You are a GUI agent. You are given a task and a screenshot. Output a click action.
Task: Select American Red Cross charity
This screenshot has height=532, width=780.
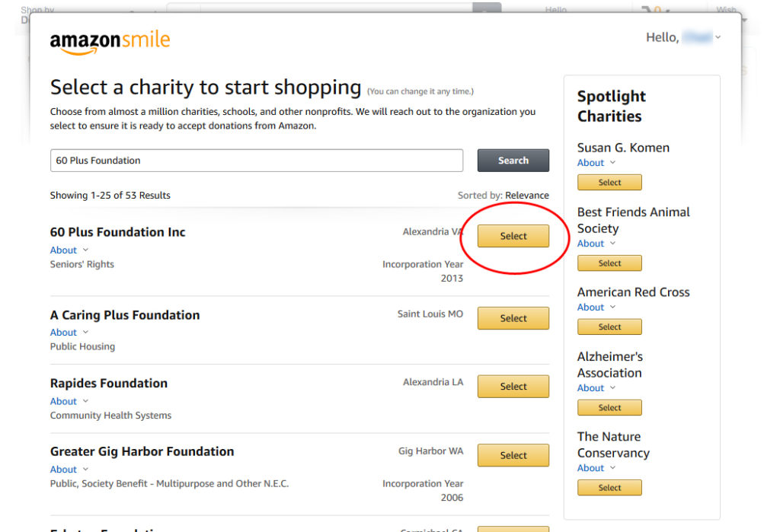pyautogui.click(x=609, y=327)
